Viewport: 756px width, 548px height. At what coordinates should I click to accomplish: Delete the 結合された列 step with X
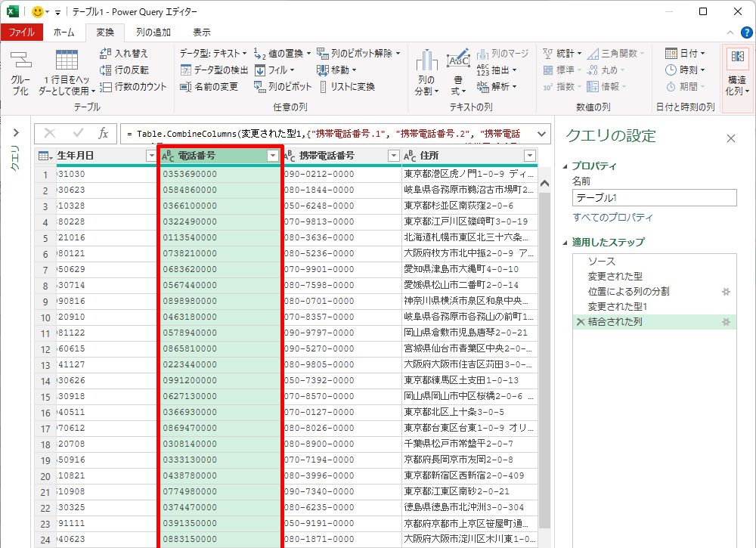pyautogui.click(x=580, y=322)
